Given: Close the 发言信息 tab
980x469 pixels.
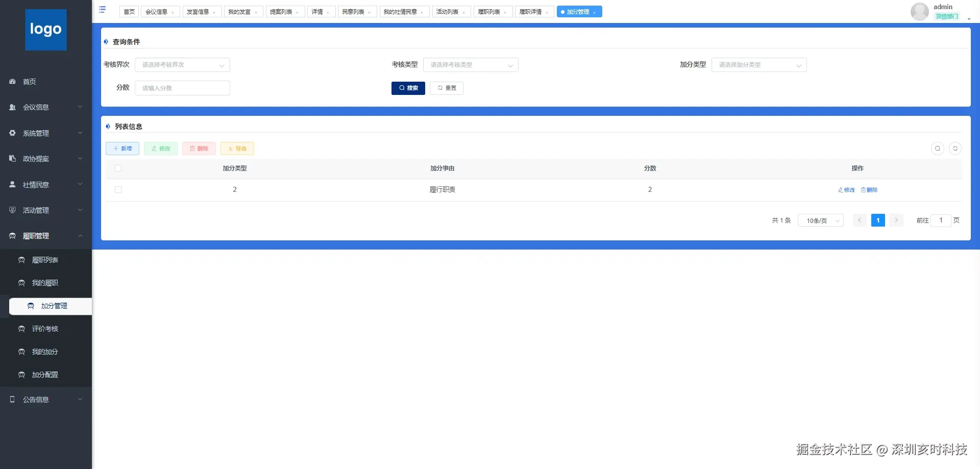Looking at the screenshot, I should tap(214, 12).
